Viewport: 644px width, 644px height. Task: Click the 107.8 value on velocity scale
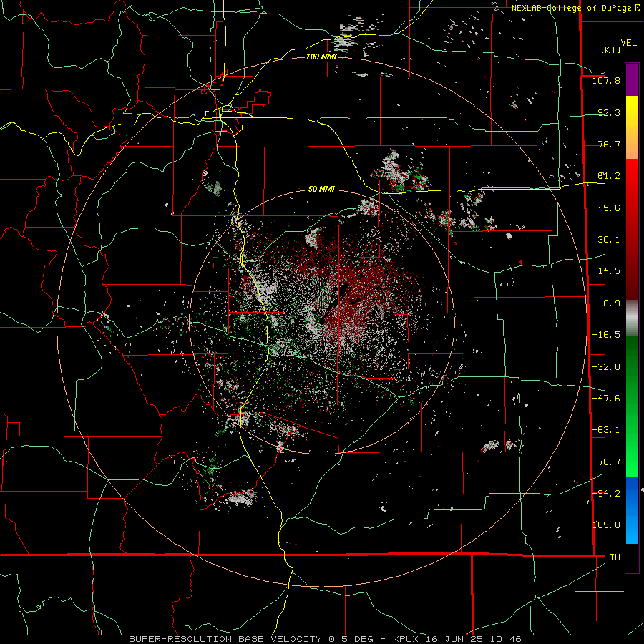coord(606,80)
